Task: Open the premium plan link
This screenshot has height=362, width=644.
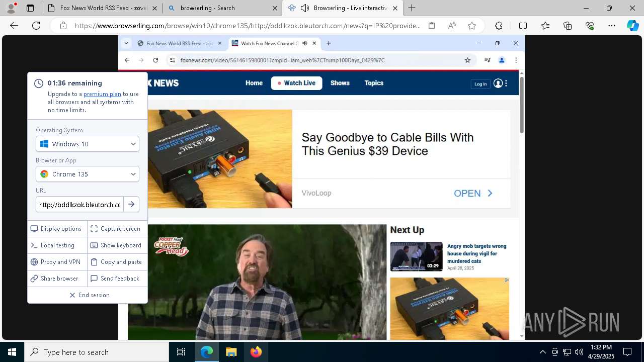Action: pyautogui.click(x=102, y=94)
